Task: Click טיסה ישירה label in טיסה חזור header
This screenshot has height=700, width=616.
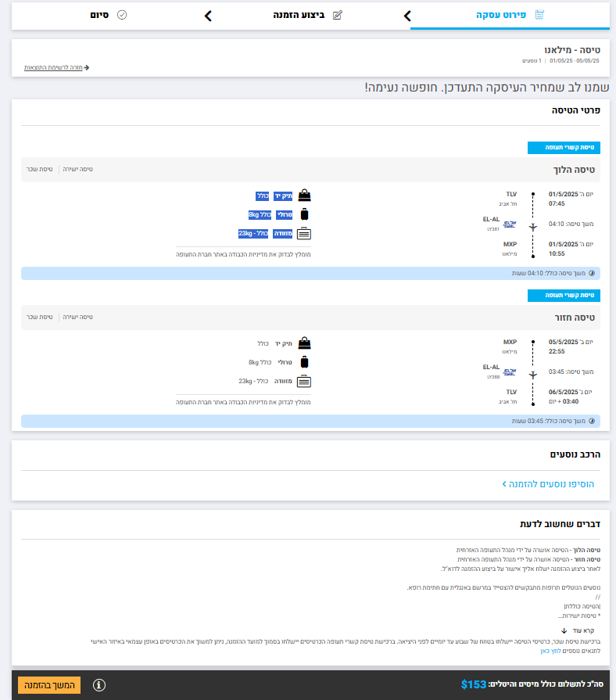Action: click(x=77, y=317)
